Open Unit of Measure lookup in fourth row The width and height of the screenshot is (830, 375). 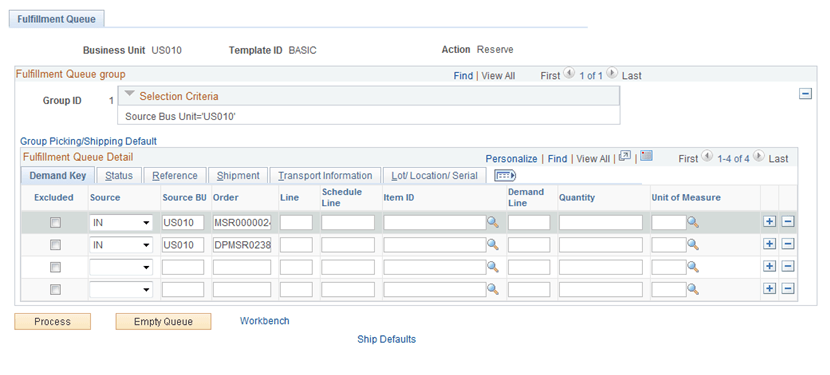click(693, 289)
